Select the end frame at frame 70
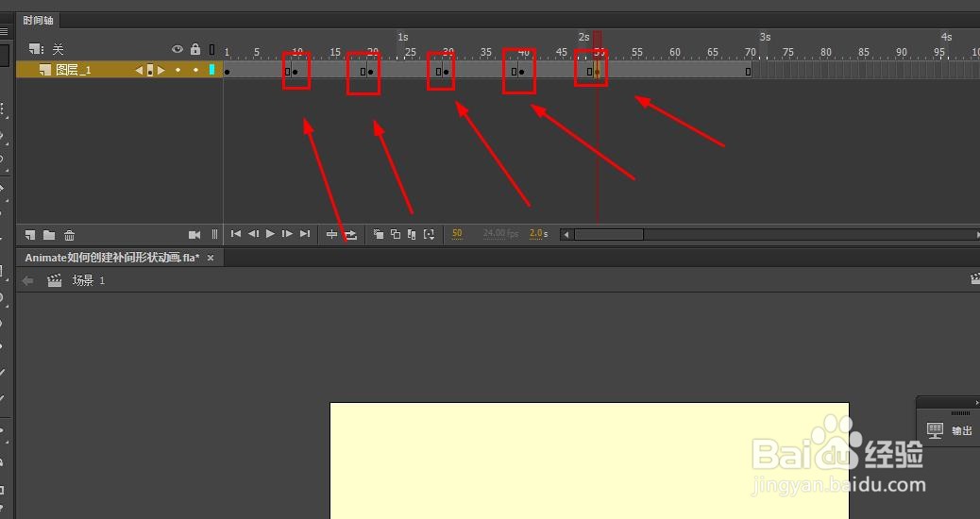This screenshot has height=519, width=980. [748, 72]
